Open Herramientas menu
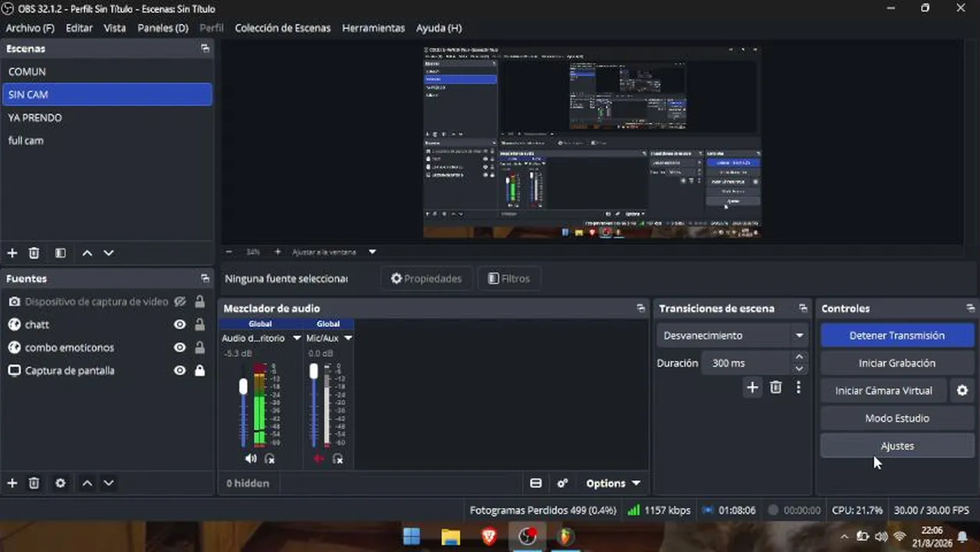Viewport: 980px width, 552px height. click(x=373, y=28)
